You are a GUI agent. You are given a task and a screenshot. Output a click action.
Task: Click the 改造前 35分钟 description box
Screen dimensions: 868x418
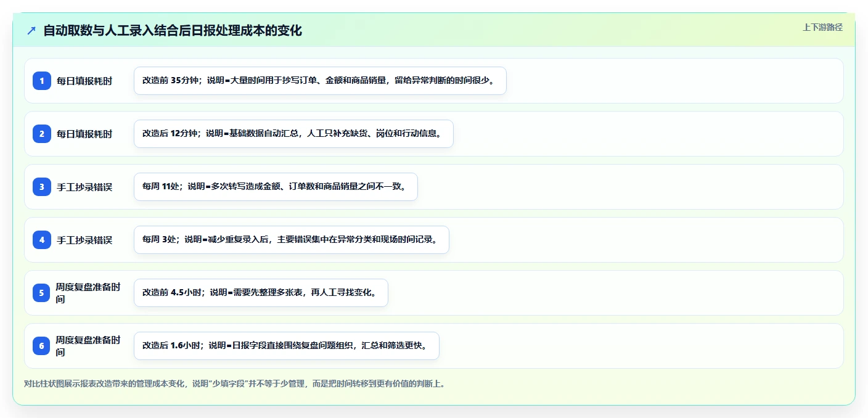320,81
